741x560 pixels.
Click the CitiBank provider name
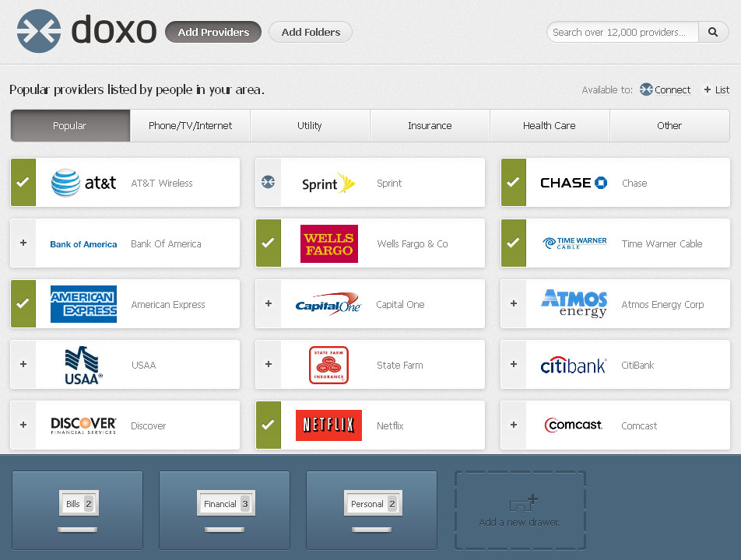pyautogui.click(x=637, y=365)
